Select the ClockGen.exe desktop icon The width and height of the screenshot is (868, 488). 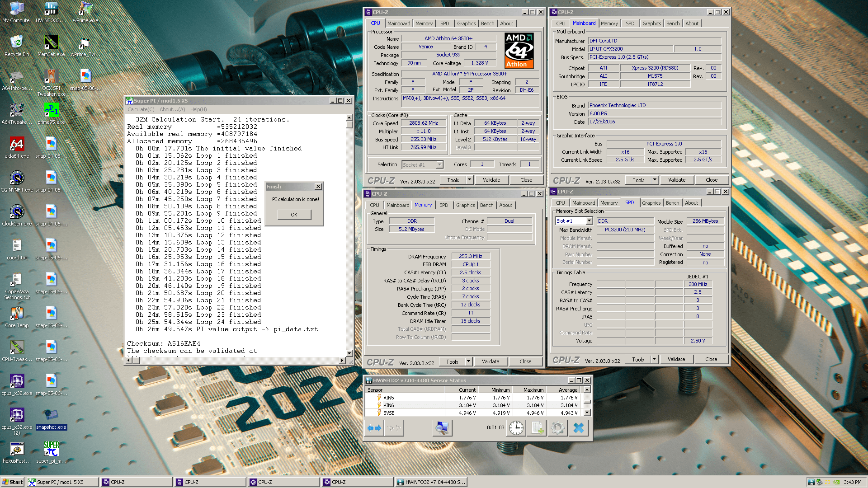click(17, 216)
